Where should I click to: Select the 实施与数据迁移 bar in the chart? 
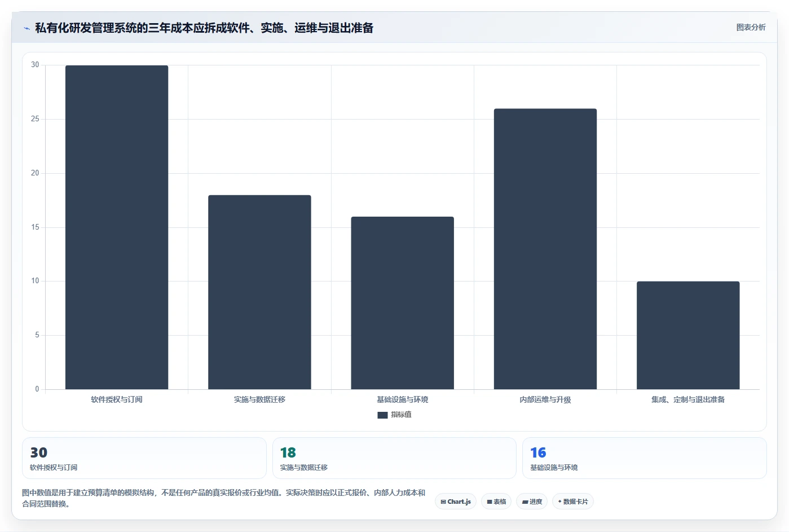[259, 292]
